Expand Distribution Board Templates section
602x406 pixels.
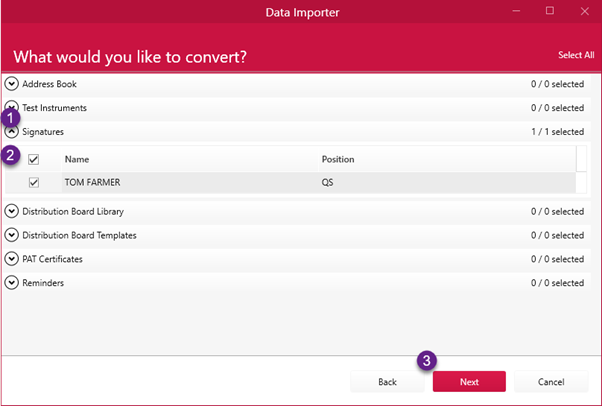(x=12, y=235)
